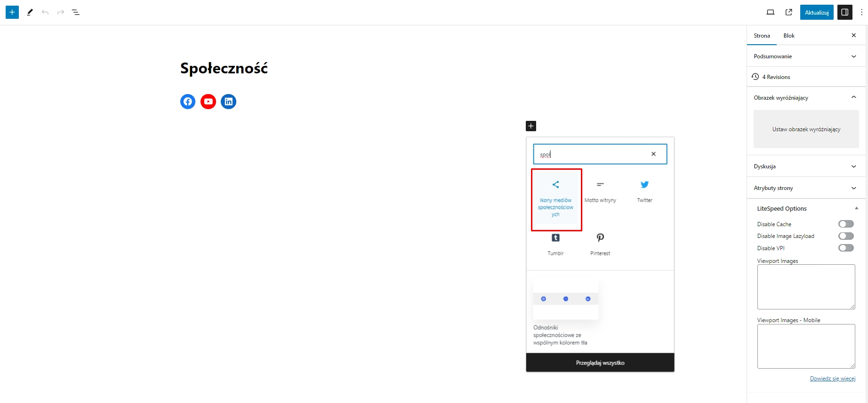Click the Viewport Images text area

[806, 287]
